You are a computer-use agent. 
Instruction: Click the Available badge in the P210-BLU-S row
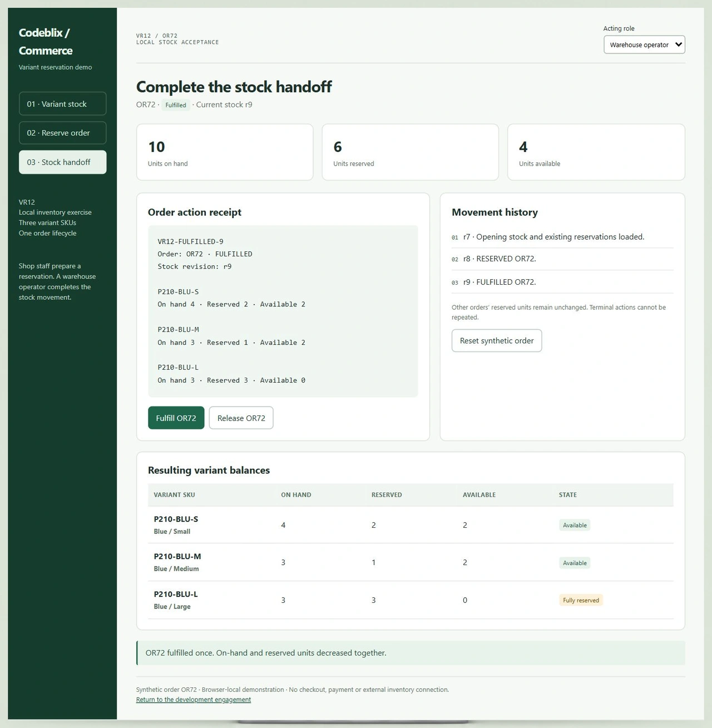coord(575,525)
